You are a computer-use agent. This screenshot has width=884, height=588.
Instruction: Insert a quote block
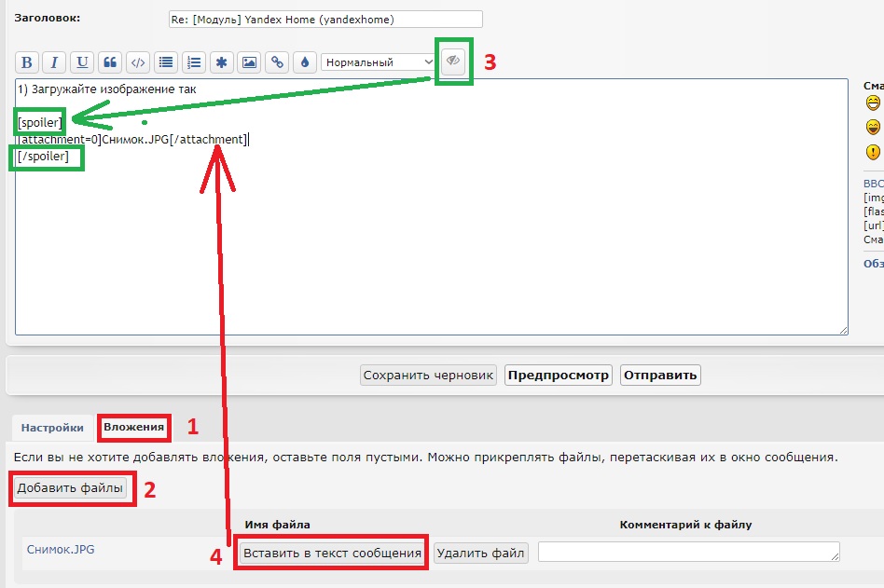tap(110, 62)
